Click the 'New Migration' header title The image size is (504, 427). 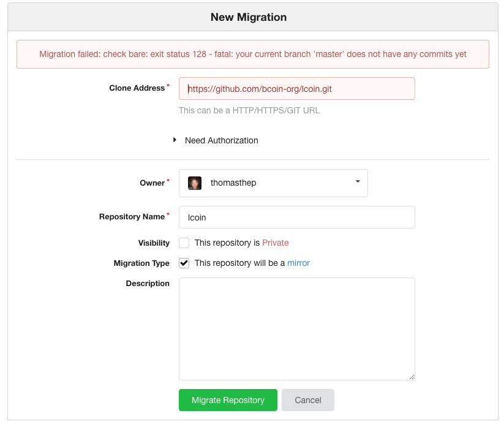249,17
